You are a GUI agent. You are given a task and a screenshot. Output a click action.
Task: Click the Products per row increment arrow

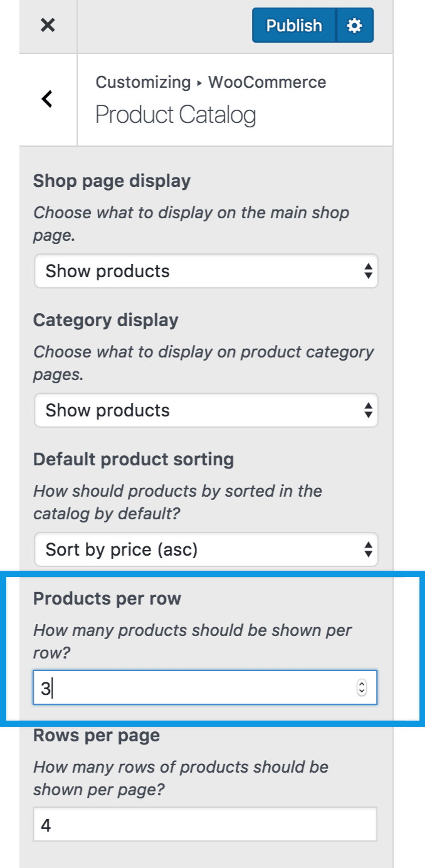click(362, 684)
